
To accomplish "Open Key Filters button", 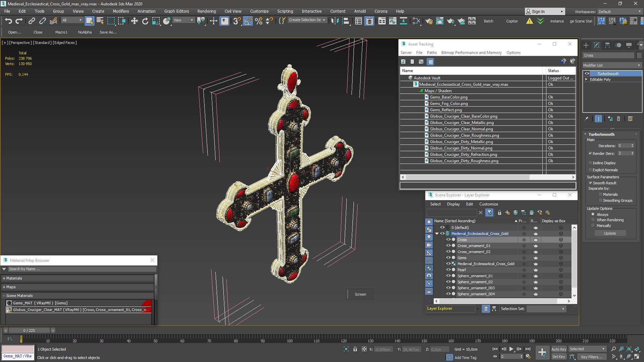I will coord(591,357).
